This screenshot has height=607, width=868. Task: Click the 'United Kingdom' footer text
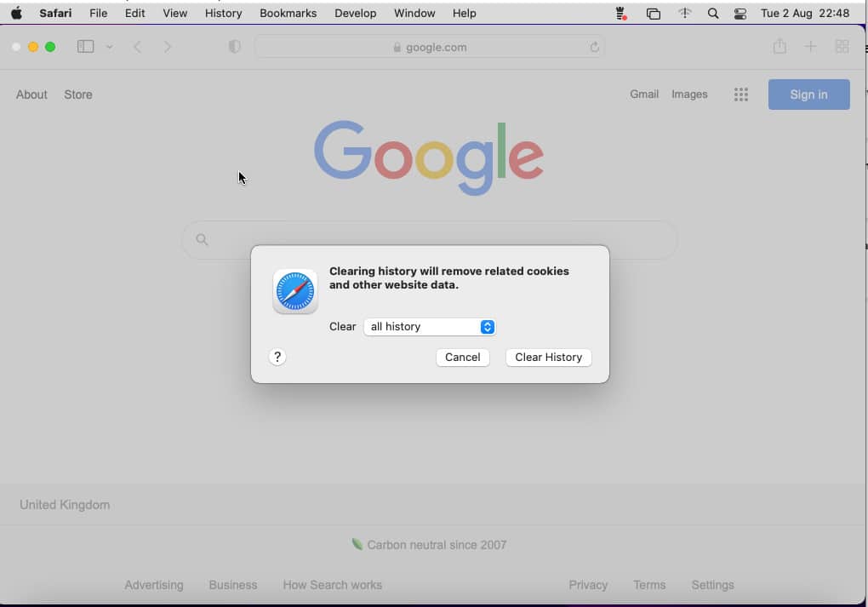click(65, 505)
